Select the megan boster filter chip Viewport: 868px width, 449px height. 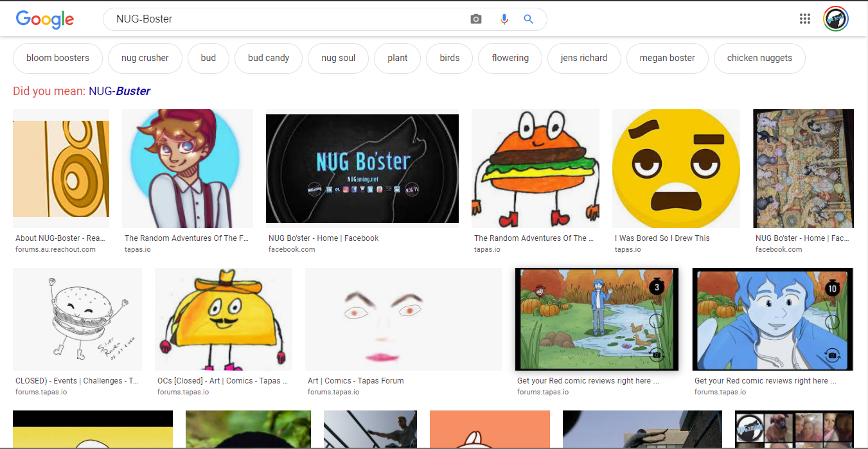[667, 58]
